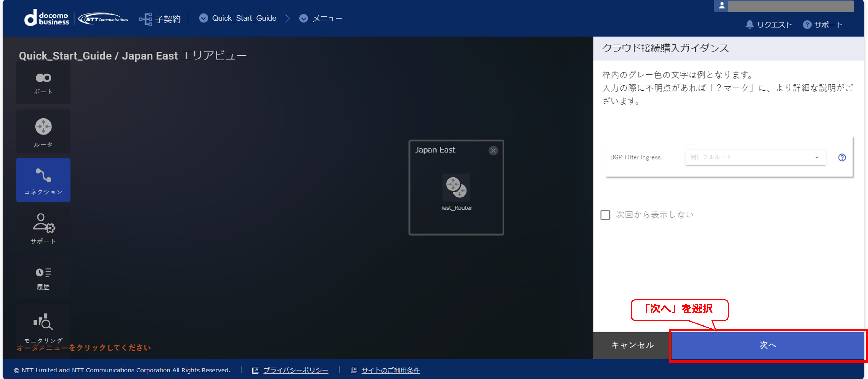
Task: Open the サイトのご利用条件 link
Action: point(391,370)
